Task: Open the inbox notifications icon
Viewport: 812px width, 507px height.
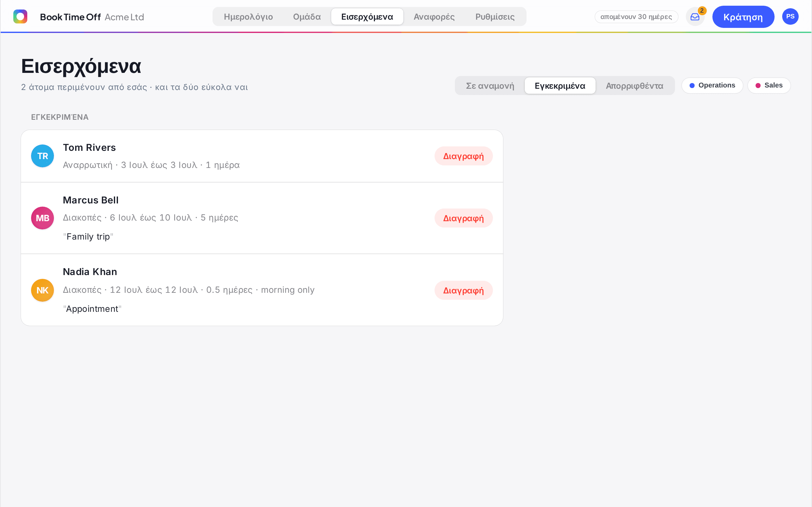Action: [x=695, y=17]
